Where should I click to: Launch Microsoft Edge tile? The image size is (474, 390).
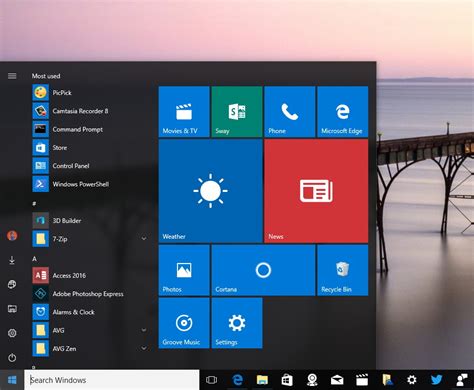click(x=343, y=112)
